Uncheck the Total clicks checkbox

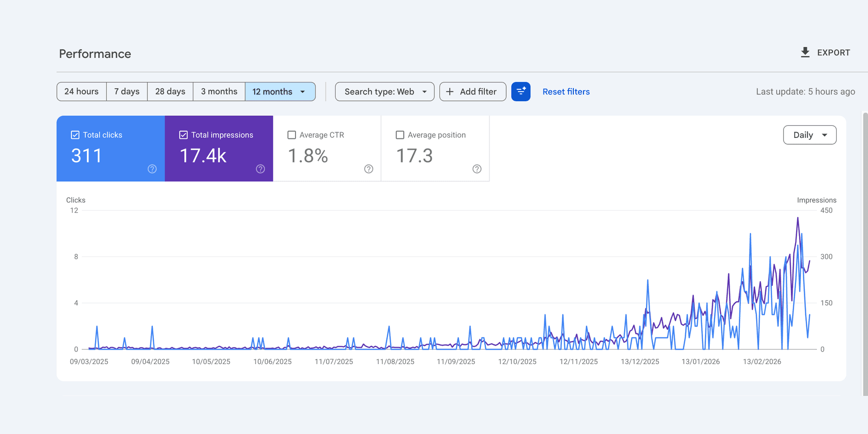pyautogui.click(x=75, y=135)
